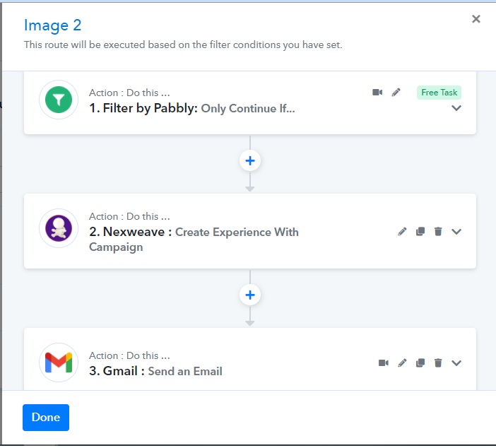Expand the Gmail Send an Email step
The image size is (496, 448).
pos(456,363)
